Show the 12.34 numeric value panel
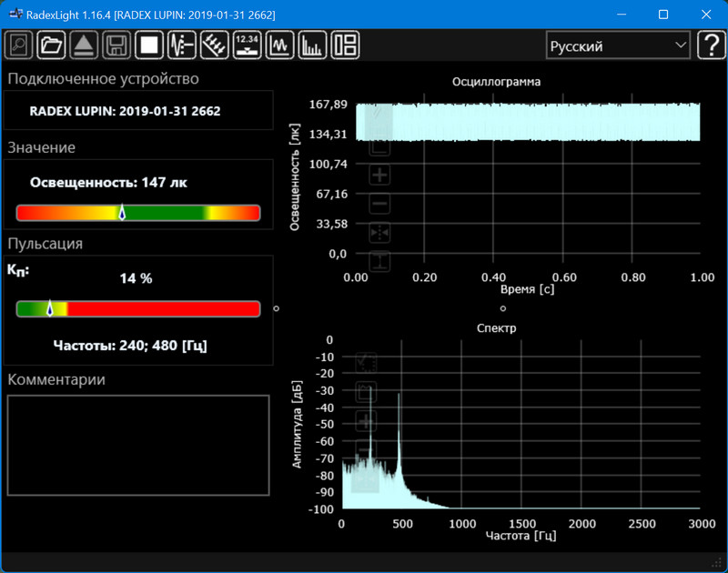The image size is (728, 573). tap(247, 45)
